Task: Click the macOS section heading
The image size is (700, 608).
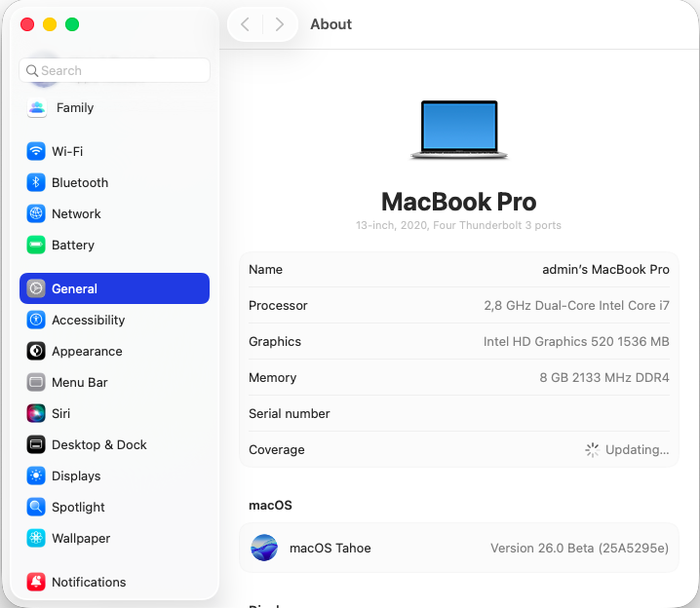Action: click(x=270, y=505)
